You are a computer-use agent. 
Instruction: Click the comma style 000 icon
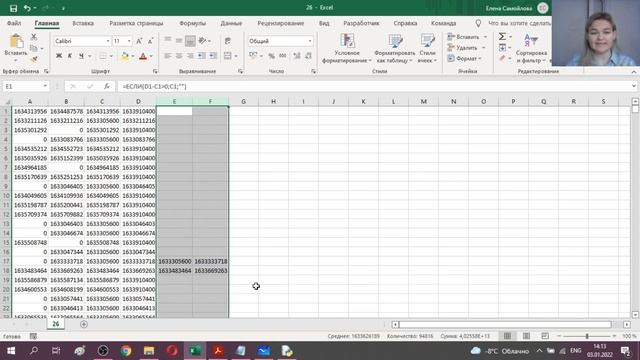click(x=282, y=56)
